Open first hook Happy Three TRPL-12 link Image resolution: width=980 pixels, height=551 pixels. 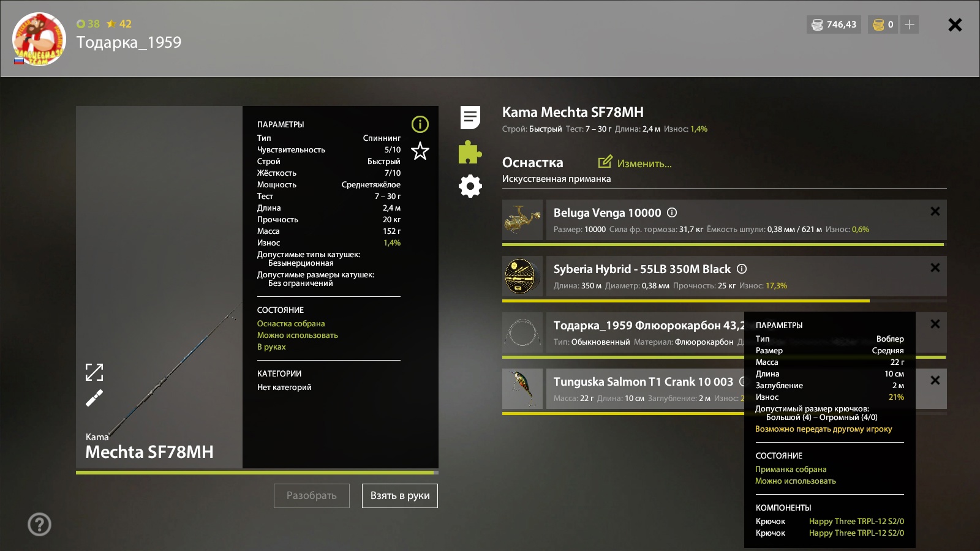pos(856,522)
